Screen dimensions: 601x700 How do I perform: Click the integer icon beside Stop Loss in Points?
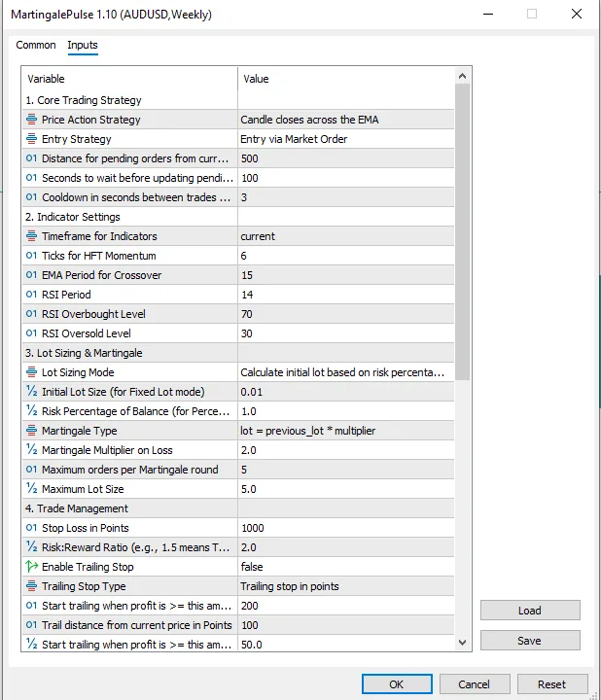tap(31, 528)
